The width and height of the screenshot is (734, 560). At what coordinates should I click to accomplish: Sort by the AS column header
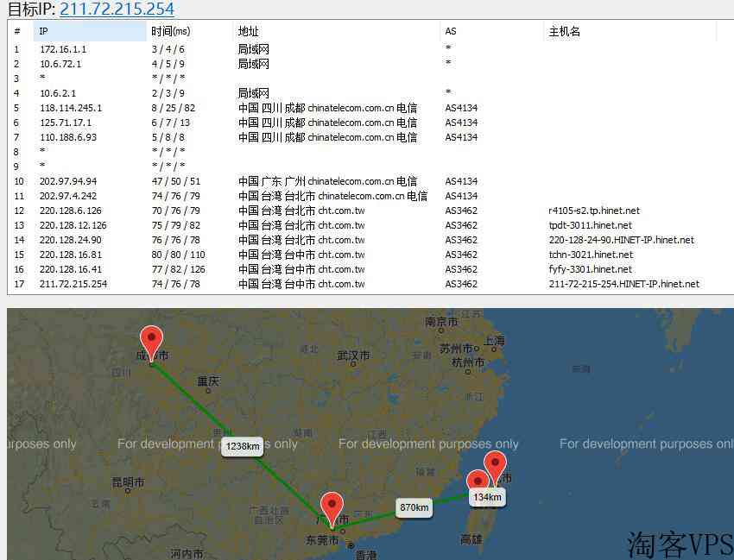[x=491, y=31]
